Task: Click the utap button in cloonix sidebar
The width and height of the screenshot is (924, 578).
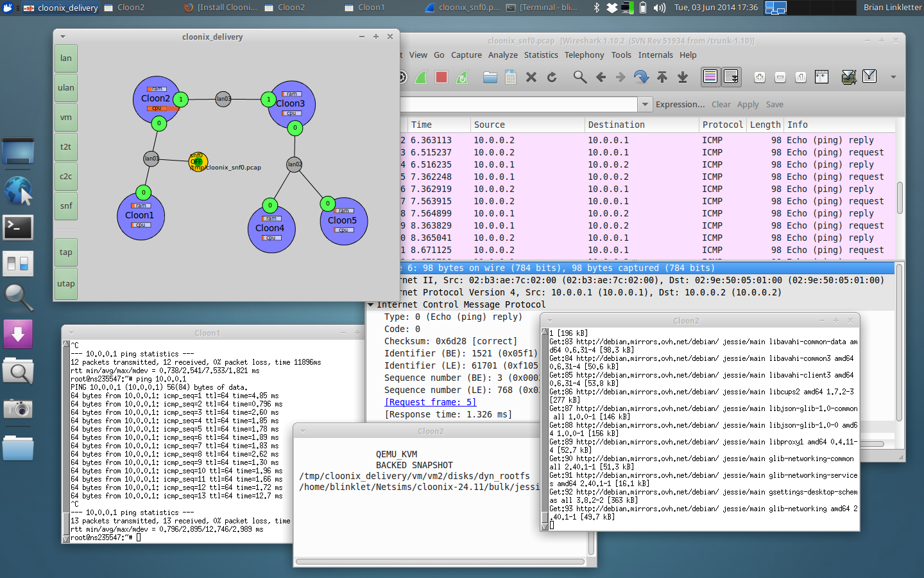Action: point(66,284)
